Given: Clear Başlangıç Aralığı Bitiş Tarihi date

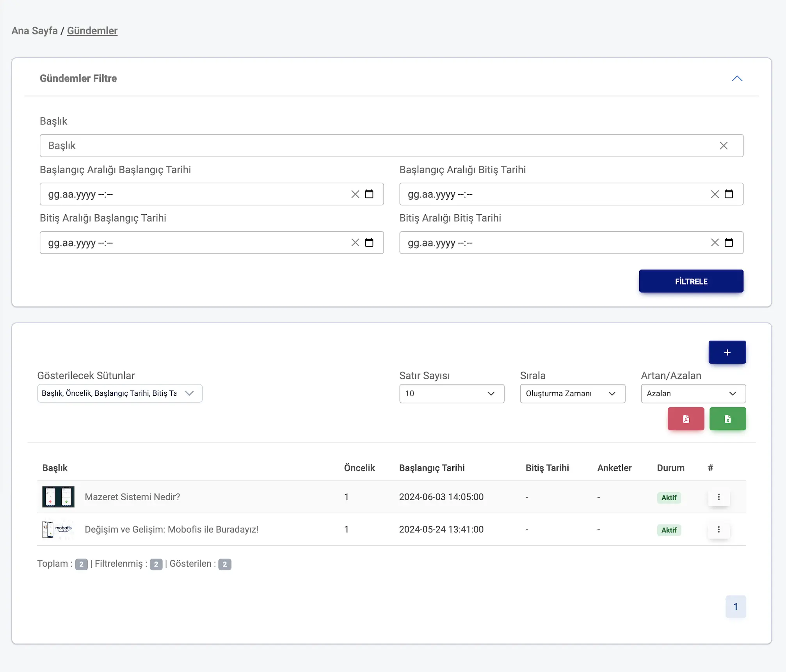Looking at the screenshot, I should [x=715, y=194].
